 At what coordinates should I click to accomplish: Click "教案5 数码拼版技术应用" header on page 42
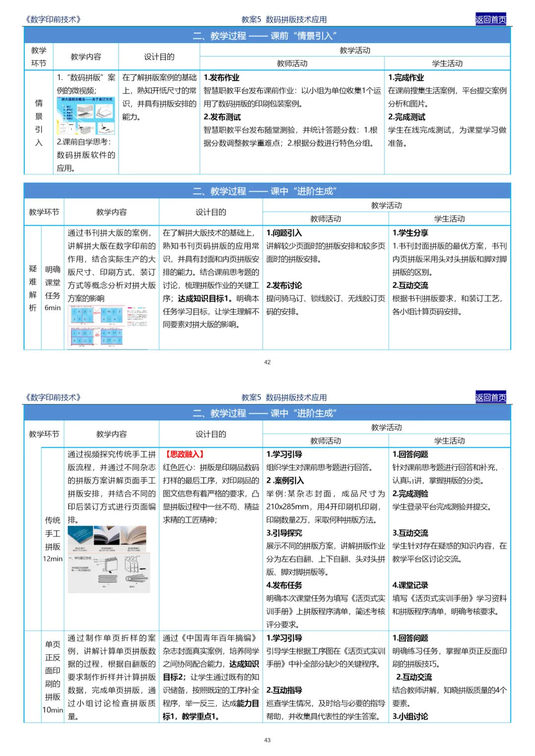(x=284, y=19)
